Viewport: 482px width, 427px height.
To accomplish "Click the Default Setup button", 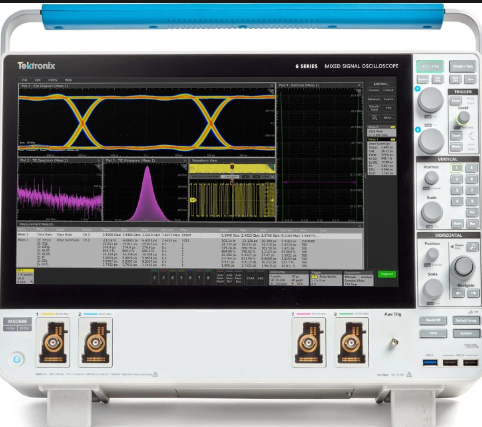I will [x=466, y=320].
